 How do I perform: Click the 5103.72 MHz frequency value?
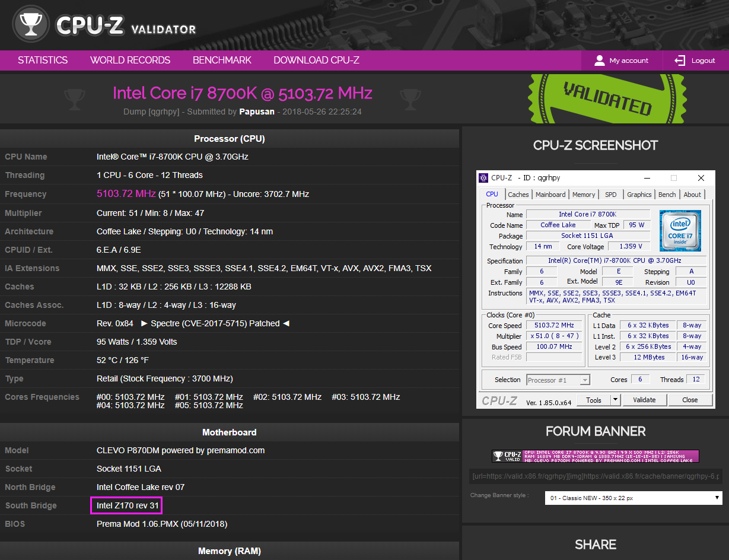point(126,194)
